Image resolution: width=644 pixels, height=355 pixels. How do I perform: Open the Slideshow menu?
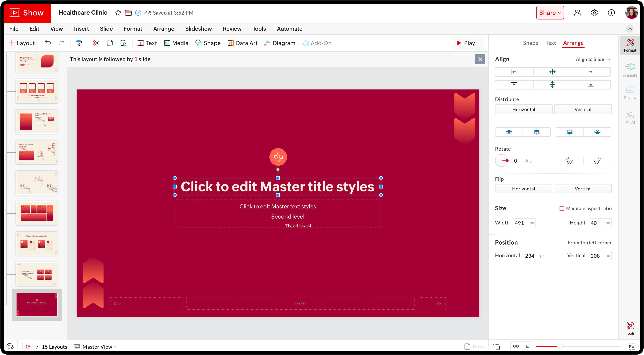pos(198,29)
